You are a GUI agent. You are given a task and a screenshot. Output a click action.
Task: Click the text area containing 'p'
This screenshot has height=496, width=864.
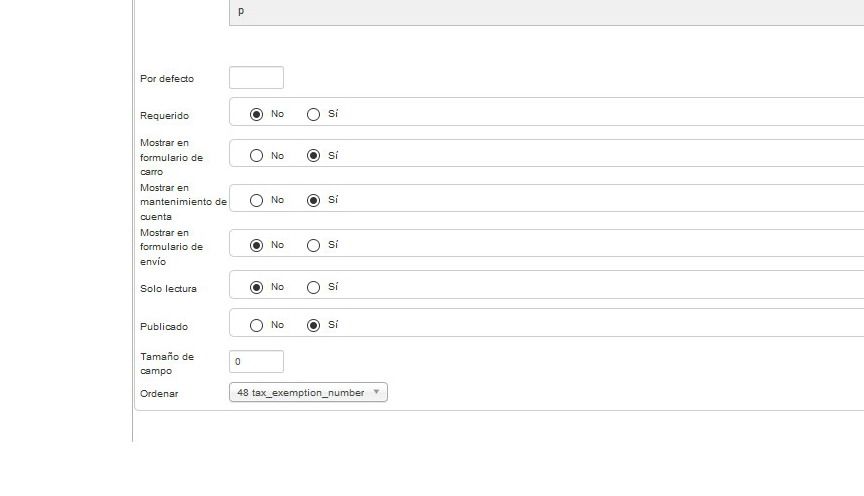[x=547, y=12]
